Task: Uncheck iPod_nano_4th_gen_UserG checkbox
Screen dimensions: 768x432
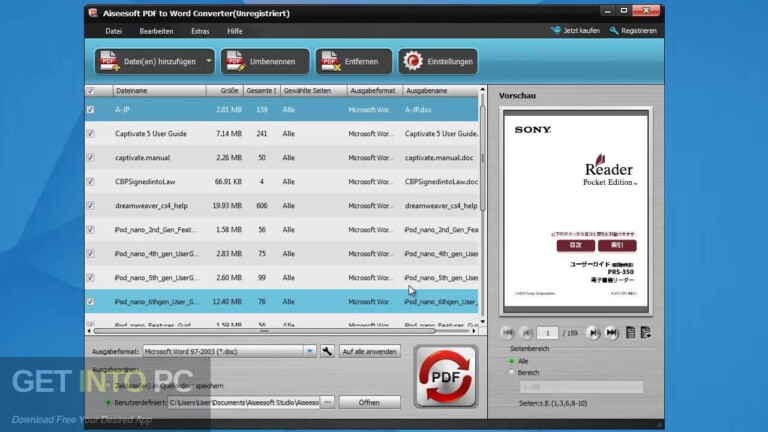Action: pos(91,254)
